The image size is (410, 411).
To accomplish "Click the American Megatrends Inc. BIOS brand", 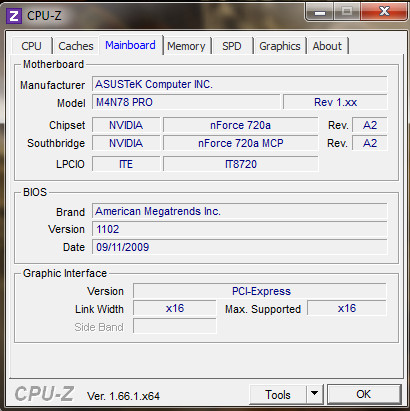I will tap(240, 211).
